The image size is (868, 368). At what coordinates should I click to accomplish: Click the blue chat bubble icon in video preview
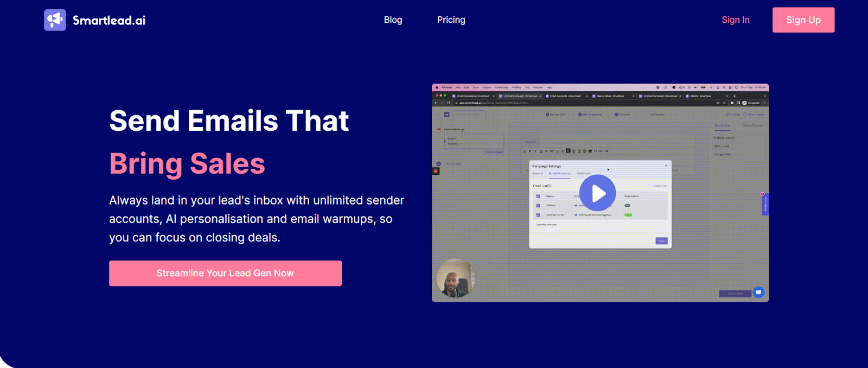coord(758,292)
